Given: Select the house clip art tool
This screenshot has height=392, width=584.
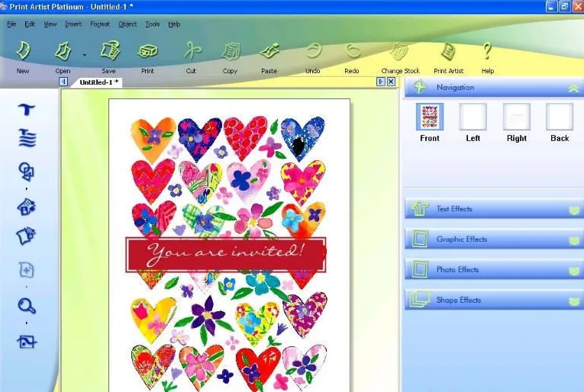Looking at the screenshot, I should pos(26,207).
